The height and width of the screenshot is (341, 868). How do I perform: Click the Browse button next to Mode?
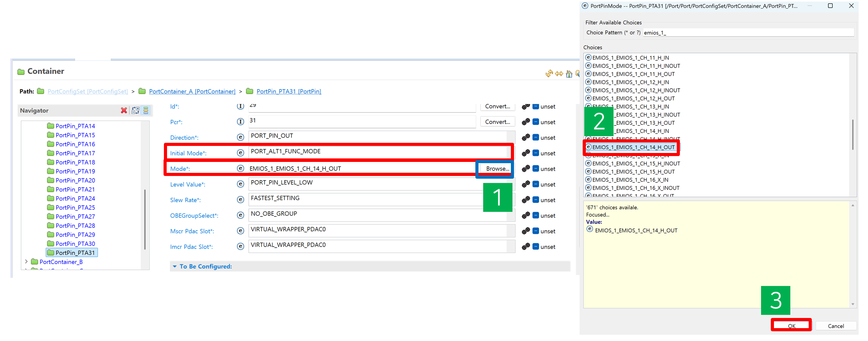497,169
